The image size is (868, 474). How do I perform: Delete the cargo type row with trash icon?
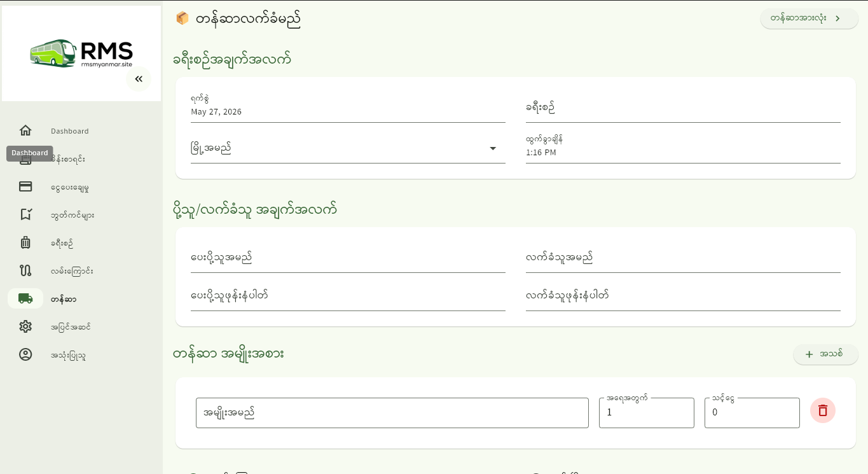823,410
